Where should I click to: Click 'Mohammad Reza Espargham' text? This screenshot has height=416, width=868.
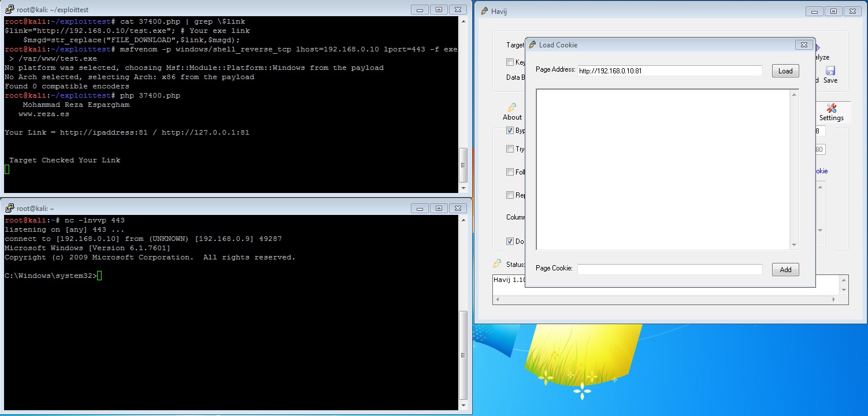[76, 105]
